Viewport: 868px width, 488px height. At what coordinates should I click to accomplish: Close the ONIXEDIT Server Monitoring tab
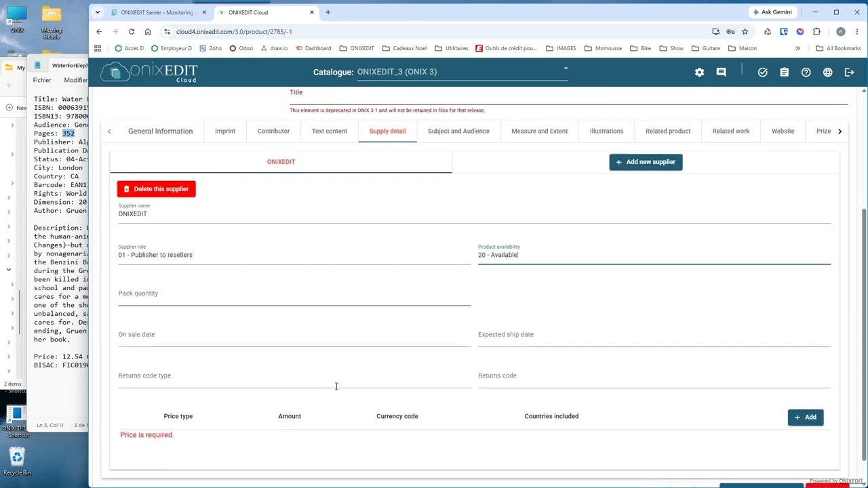tap(203, 12)
